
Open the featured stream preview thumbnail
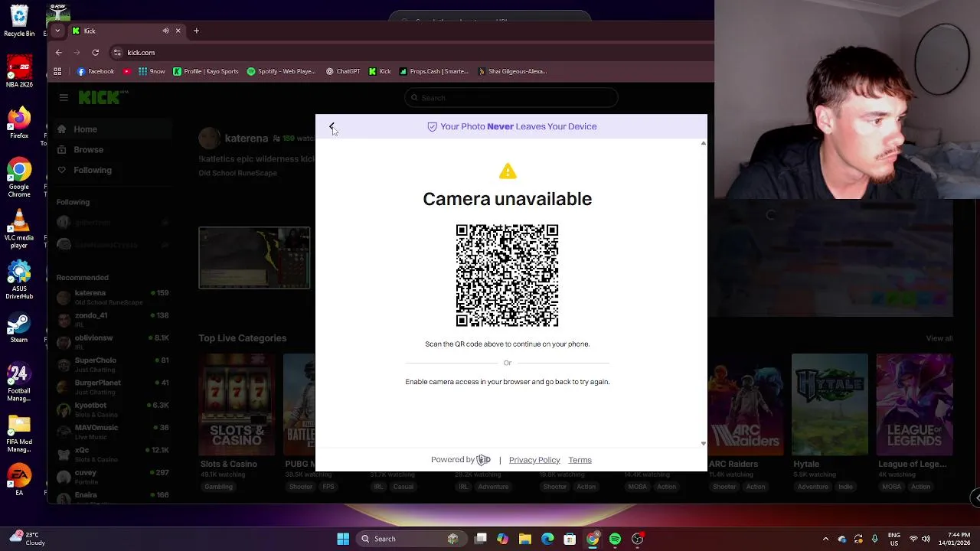[x=254, y=258]
